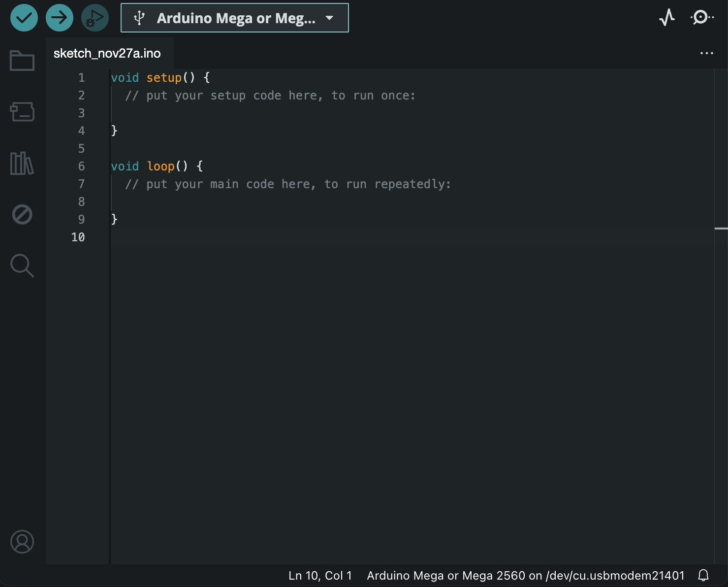Open the Sketchbook folder panel
Image resolution: width=728 pixels, height=587 pixels.
(x=22, y=61)
